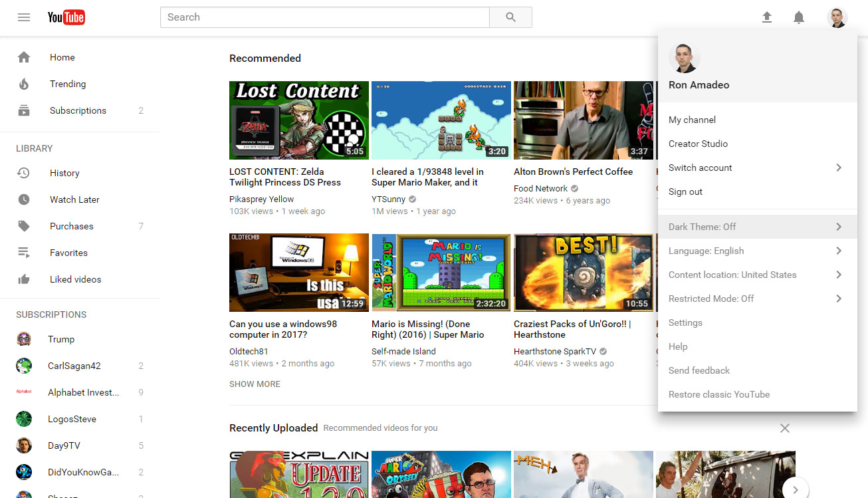Click the Ron Amadeo name in menu
The width and height of the screenshot is (868, 498).
pyautogui.click(x=699, y=85)
